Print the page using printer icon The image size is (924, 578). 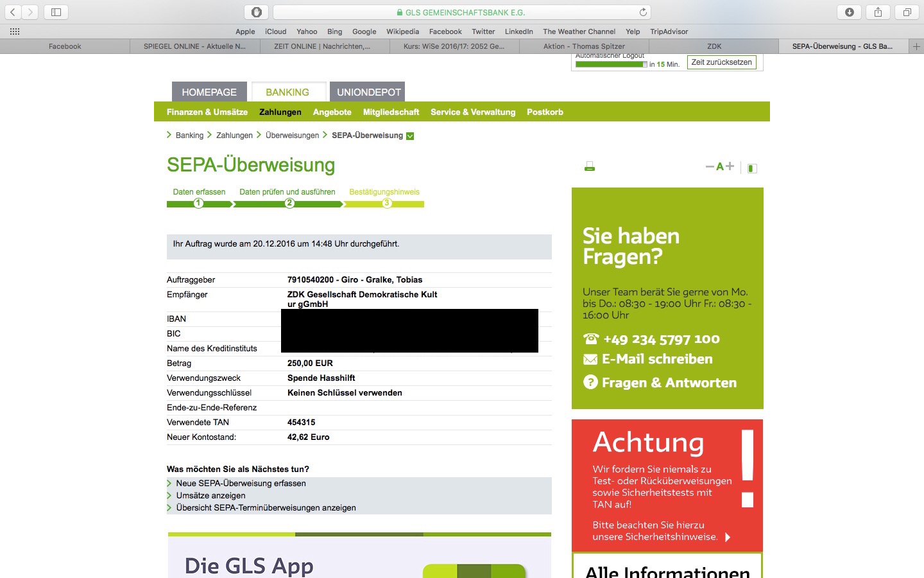(590, 167)
